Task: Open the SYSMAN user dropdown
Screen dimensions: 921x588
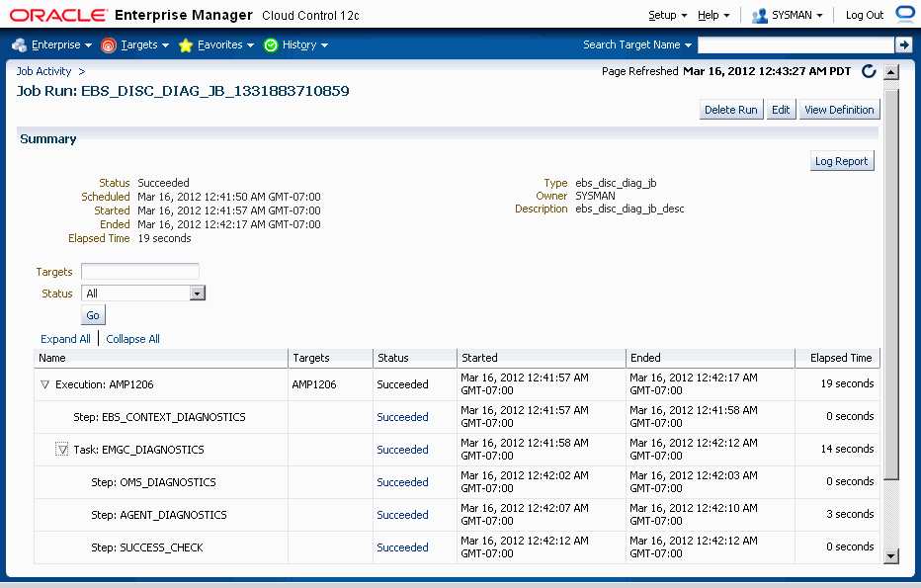Action: click(x=797, y=15)
